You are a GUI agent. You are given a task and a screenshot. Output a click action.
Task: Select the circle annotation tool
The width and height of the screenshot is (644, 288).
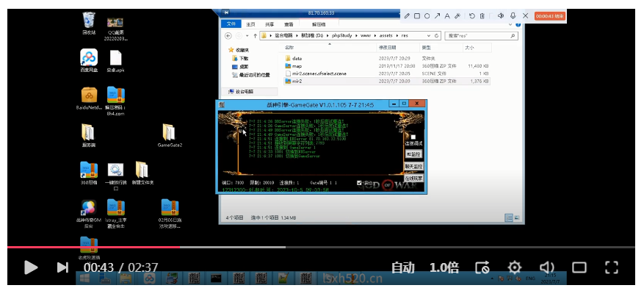point(427,16)
